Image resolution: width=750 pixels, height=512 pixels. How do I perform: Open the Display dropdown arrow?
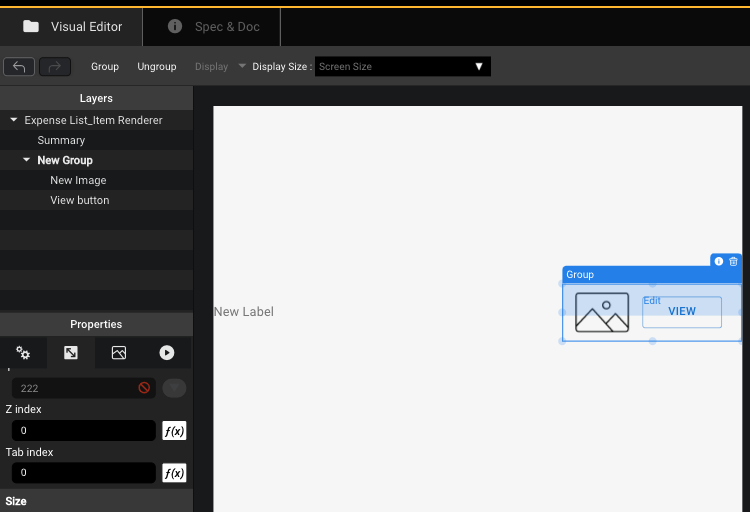click(x=242, y=67)
